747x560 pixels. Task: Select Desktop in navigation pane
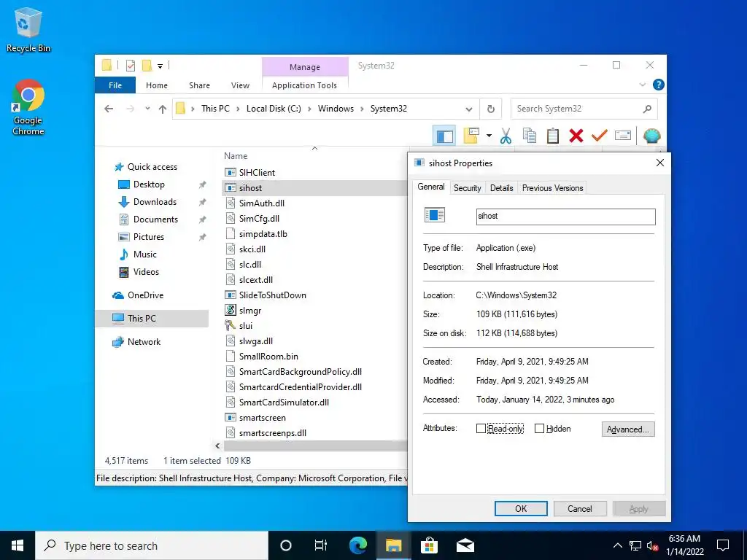pyautogui.click(x=142, y=184)
